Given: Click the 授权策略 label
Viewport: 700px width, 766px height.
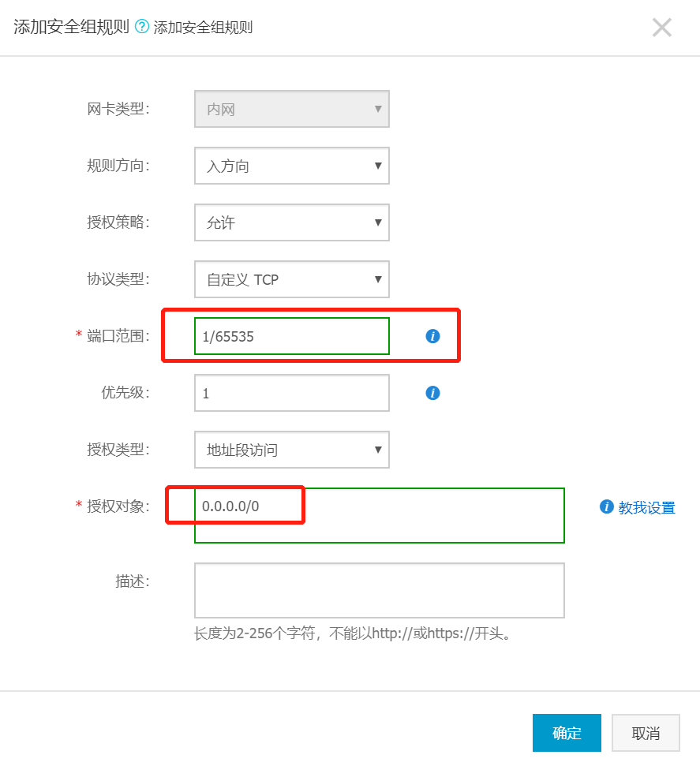Looking at the screenshot, I should pyautogui.click(x=118, y=222).
